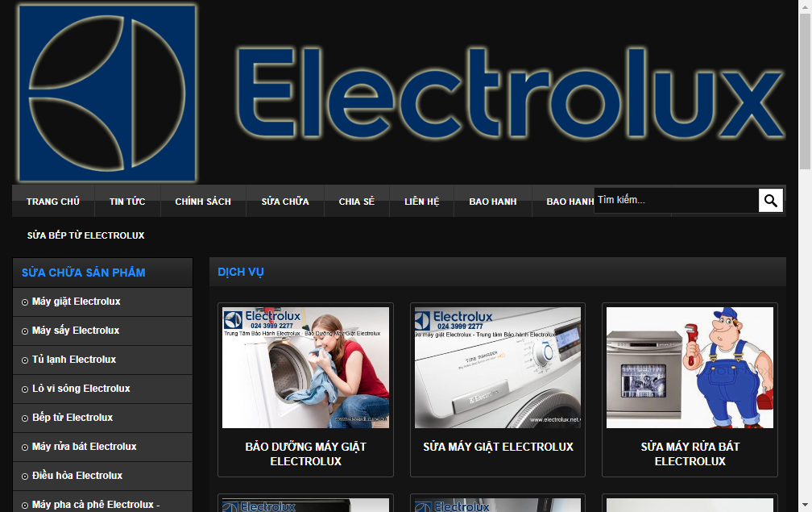This screenshot has height=512, width=812.
Task: Open Máy rửa bát Electrolux sidebar link
Action: pos(85,447)
